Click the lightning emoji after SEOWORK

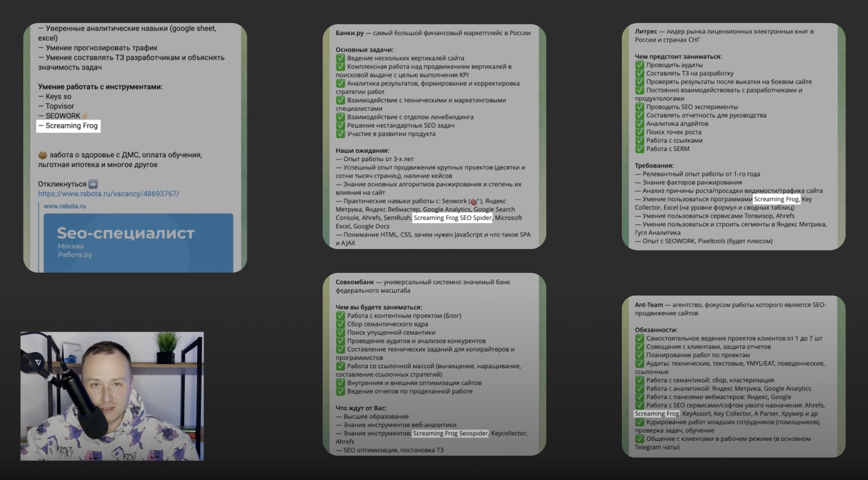(85, 116)
